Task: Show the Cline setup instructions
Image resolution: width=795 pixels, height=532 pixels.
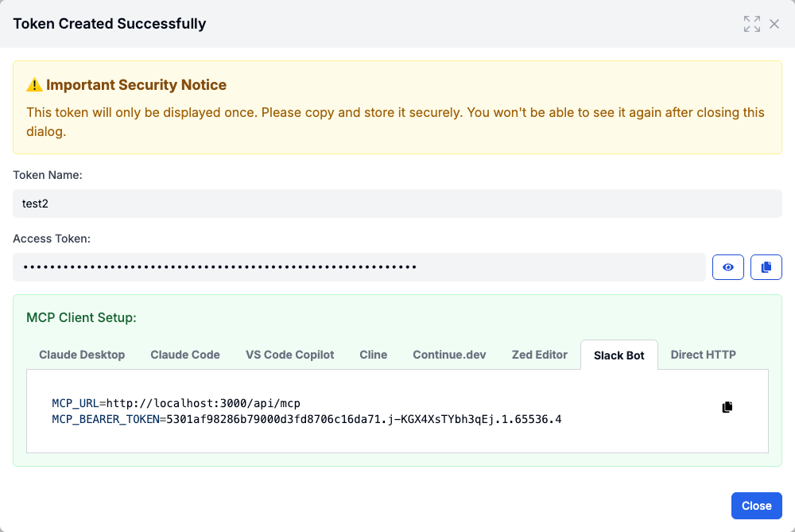Action: click(x=373, y=355)
